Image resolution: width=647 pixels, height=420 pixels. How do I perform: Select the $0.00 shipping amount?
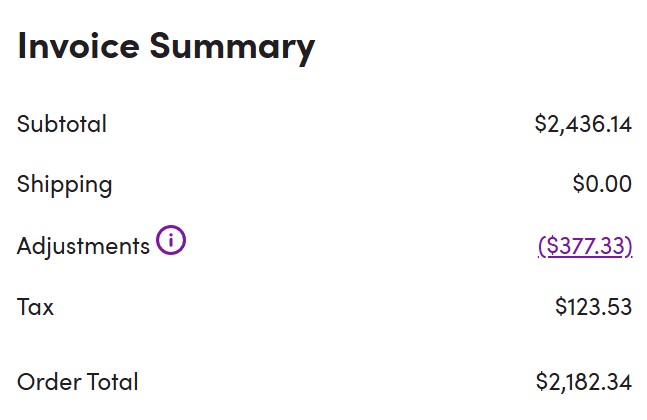coord(602,184)
